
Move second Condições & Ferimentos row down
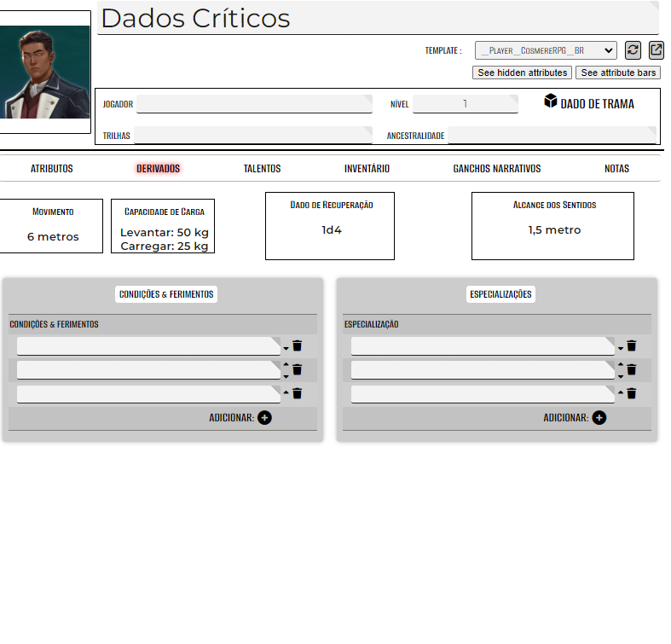286,376
